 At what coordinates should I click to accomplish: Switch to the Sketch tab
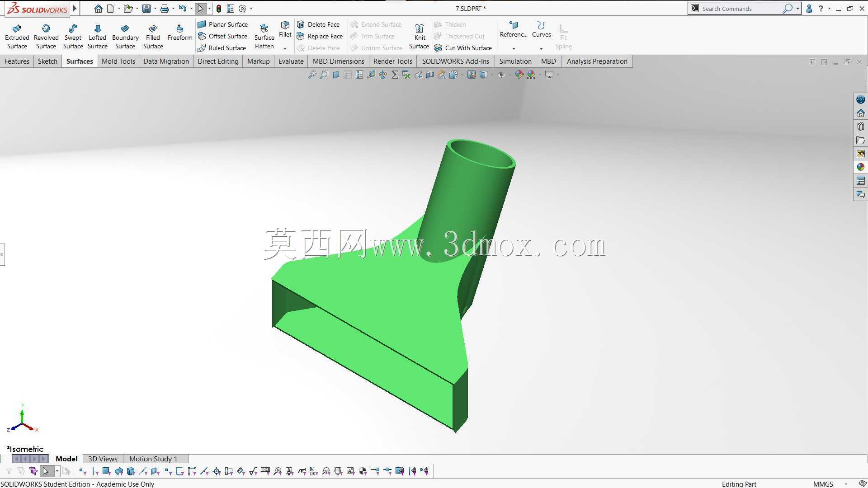point(47,61)
